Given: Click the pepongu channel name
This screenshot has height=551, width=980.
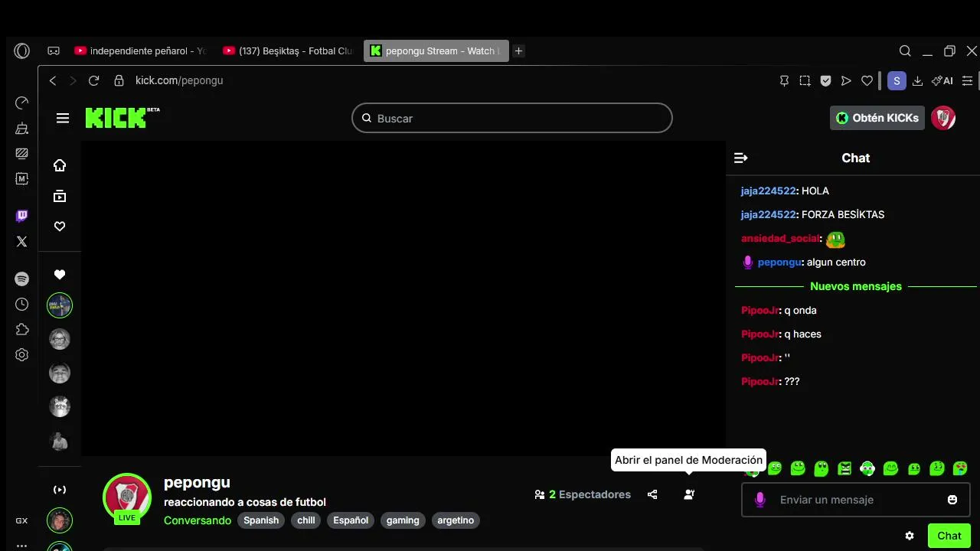Looking at the screenshot, I should coord(197,482).
